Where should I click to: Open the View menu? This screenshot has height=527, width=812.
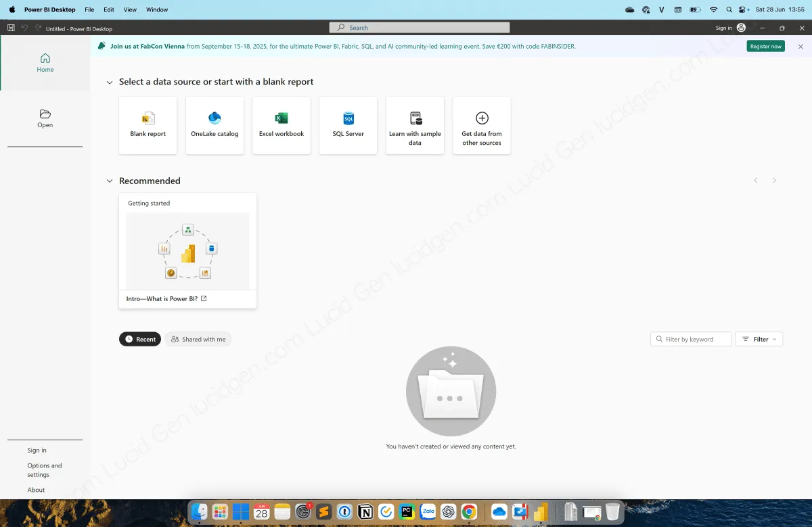coord(130,9)
